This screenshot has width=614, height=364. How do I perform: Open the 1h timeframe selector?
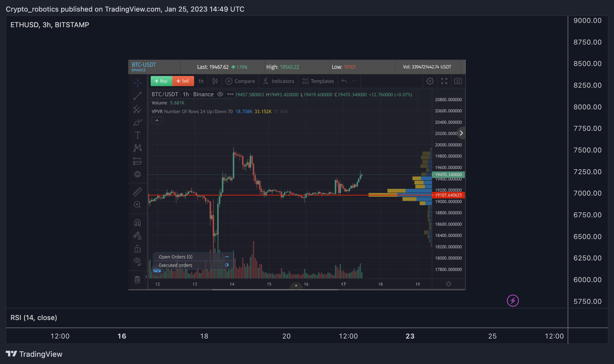(x=201, y=81)
